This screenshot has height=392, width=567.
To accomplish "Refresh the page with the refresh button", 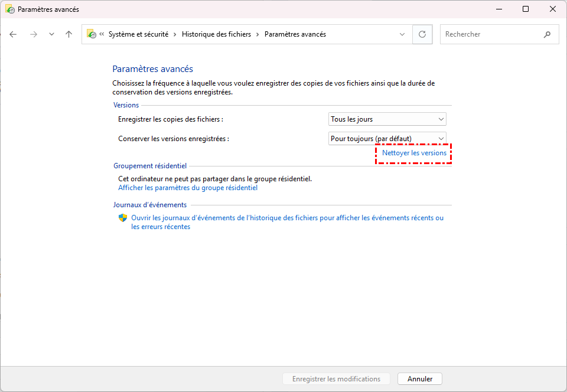I will (x=422, y=34).
